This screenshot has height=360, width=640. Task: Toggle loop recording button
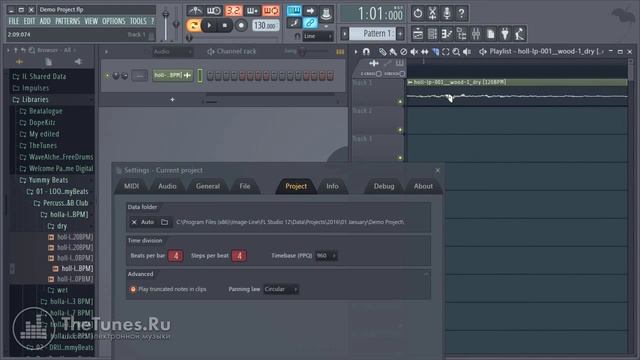271,11
